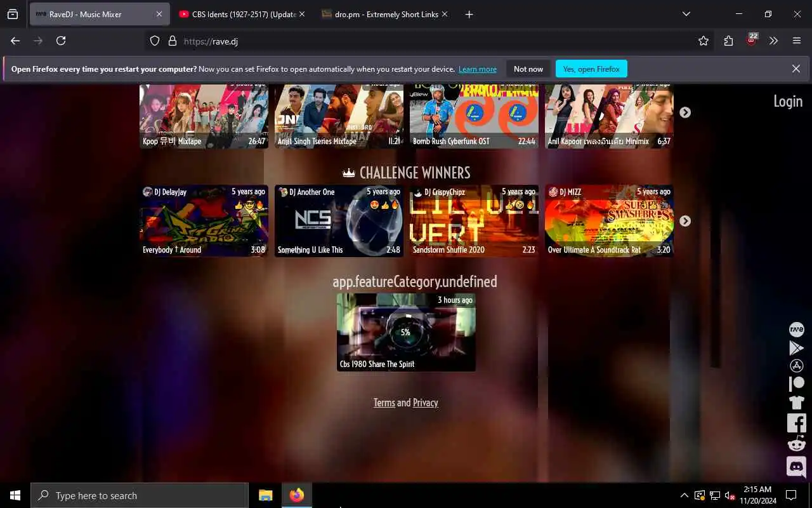Go back to previous page
This screenshot has width=812, height=508.
pyautogui.click(x=15, y=41)
